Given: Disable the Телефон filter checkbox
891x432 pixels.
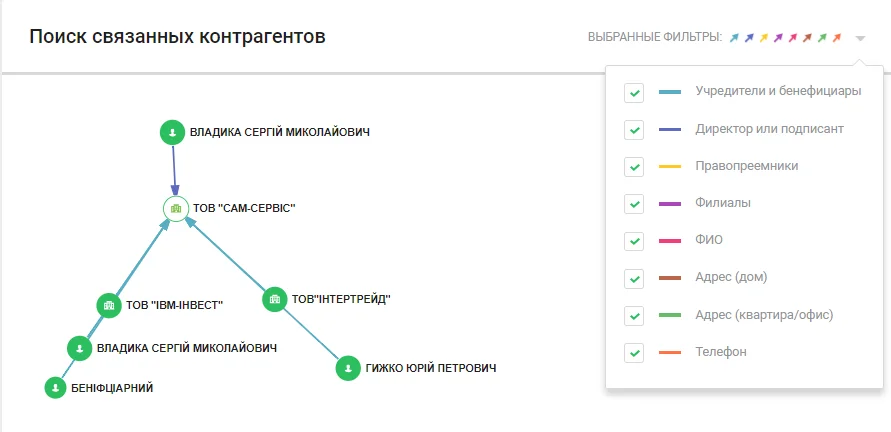Looking at the screenshot, I should pos(634,352).
